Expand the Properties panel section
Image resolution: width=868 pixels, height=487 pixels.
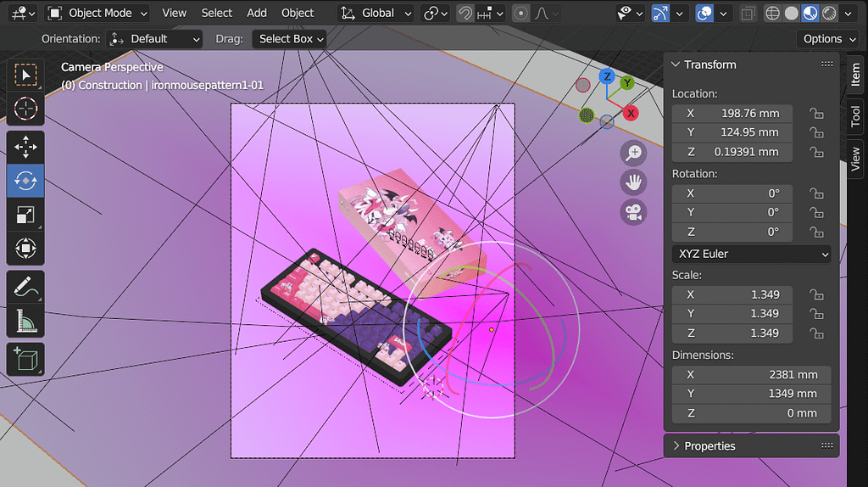click(709, 445)
